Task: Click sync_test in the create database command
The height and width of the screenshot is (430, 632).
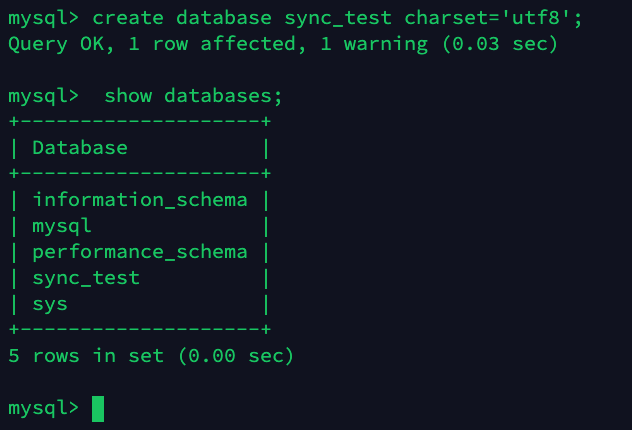Action: coord(337,18)
